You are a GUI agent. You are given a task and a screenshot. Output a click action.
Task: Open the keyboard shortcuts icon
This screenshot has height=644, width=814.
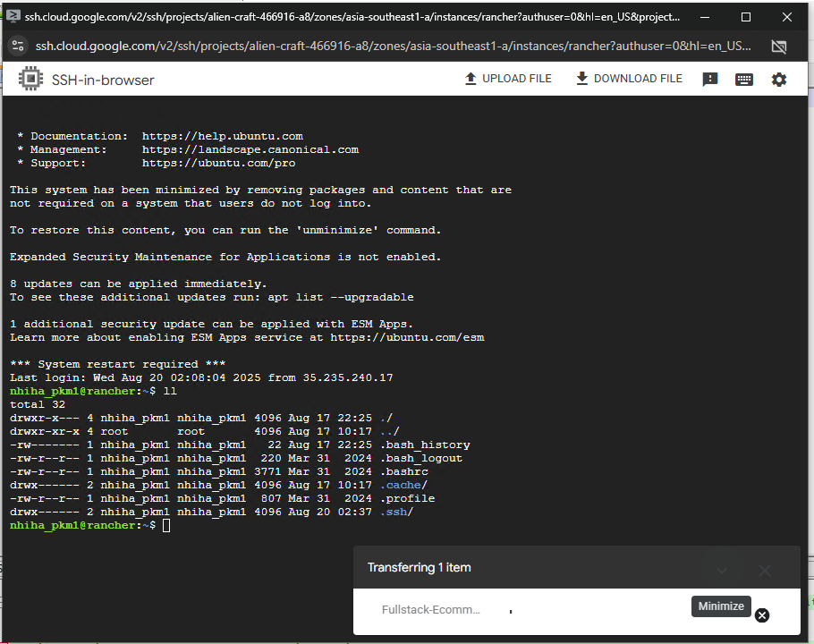743,80
